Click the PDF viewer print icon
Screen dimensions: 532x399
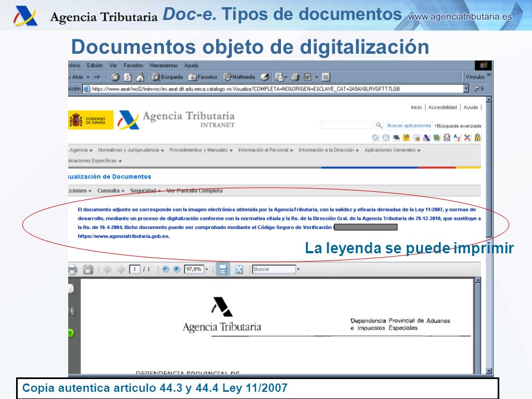[x=72, y=269]
